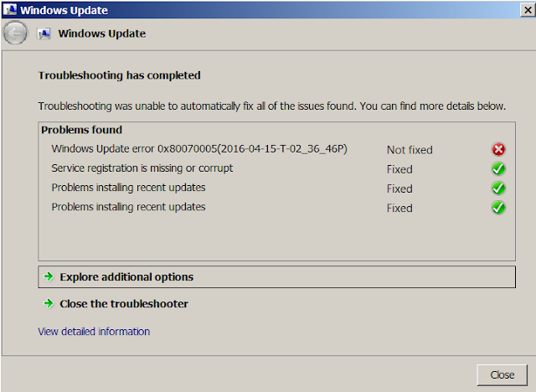Viewport: 536px width, 392px height.
Task: Close the dialog with the title bar X
Action: pyautogui.click(x=528, y=10)
